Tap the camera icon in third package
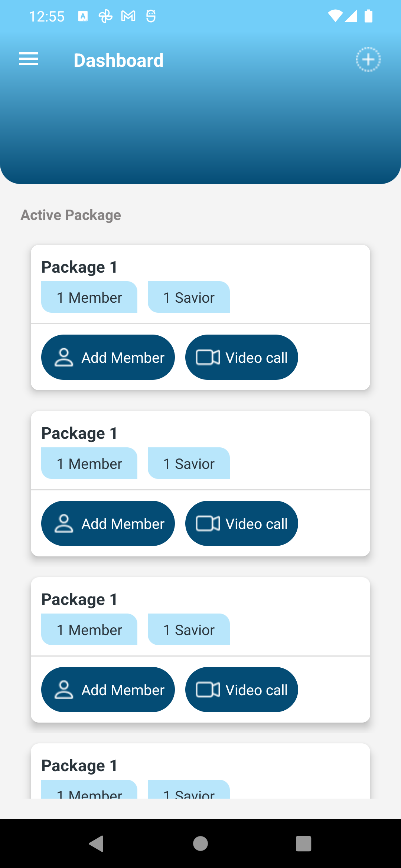This screenshot has height=868, width=401. tap(208, 690)
